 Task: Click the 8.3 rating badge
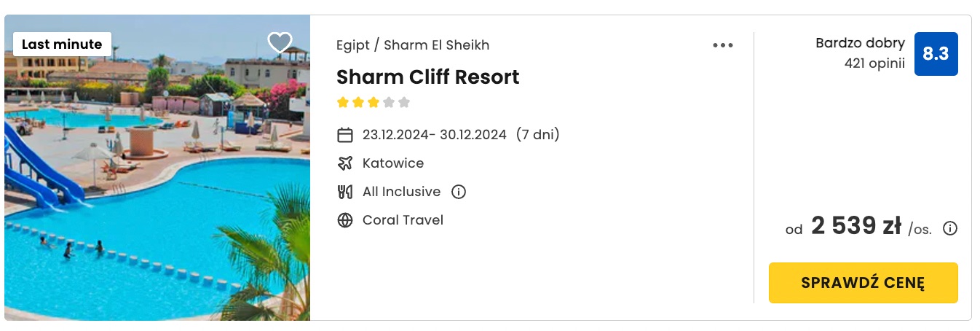pyautogui.click(x=936, y=53)
